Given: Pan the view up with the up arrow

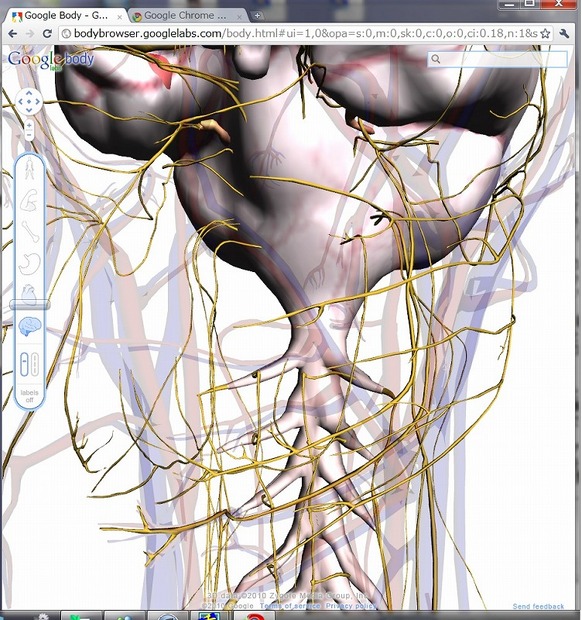Looking at the screenshot, I should (29, 93).
